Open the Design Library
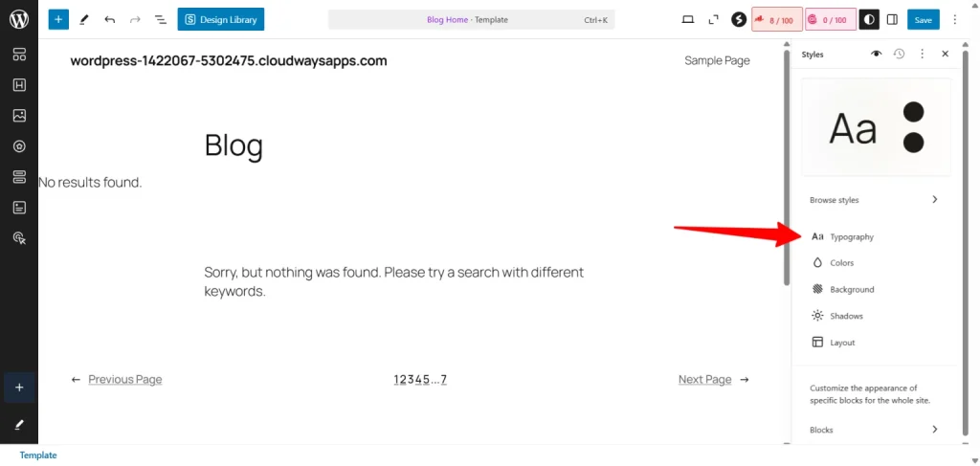Screen dimensions: 980x466 tap(220, 19)
